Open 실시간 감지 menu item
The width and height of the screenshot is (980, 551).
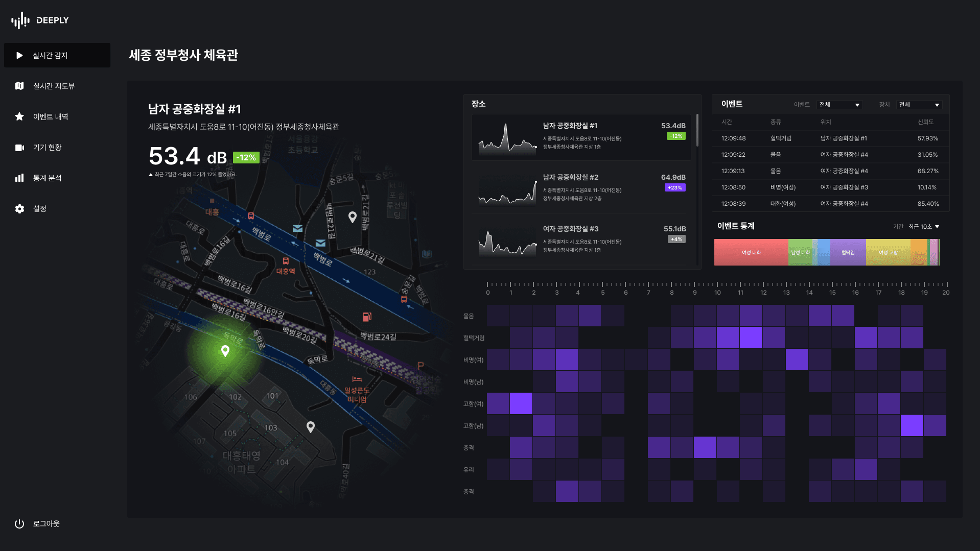(57, 55)
